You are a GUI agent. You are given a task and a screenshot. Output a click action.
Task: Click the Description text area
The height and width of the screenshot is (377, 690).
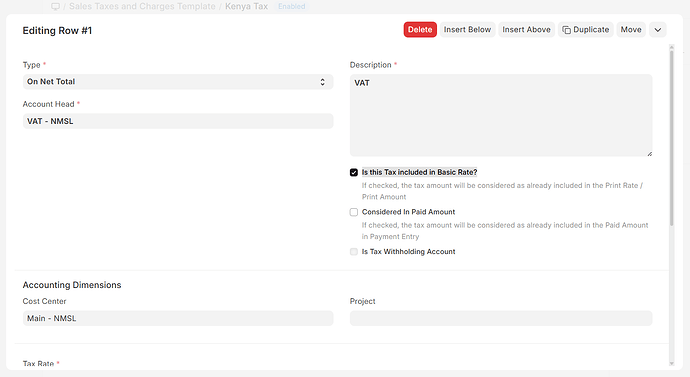501,115
